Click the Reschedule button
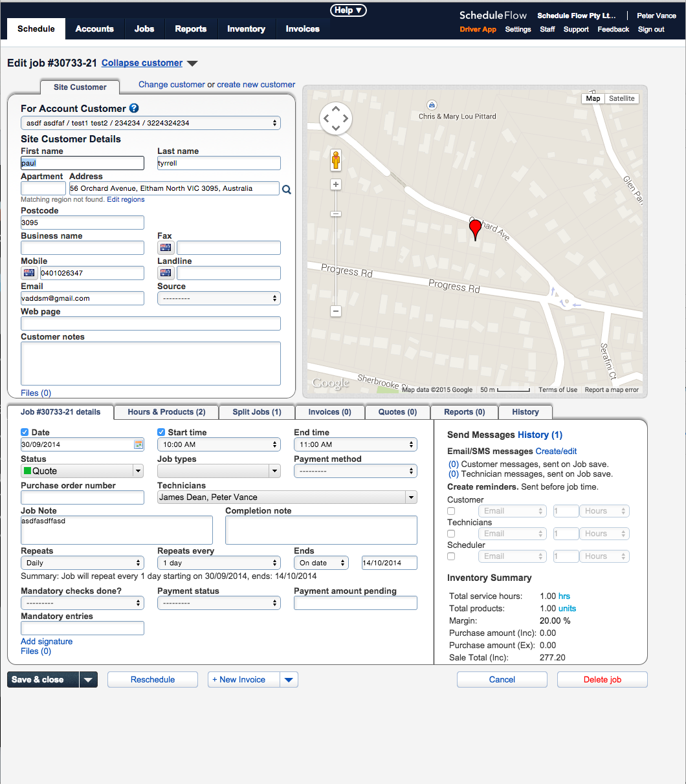Viewport: 686px width, 784px height. (x=153, y=680)
